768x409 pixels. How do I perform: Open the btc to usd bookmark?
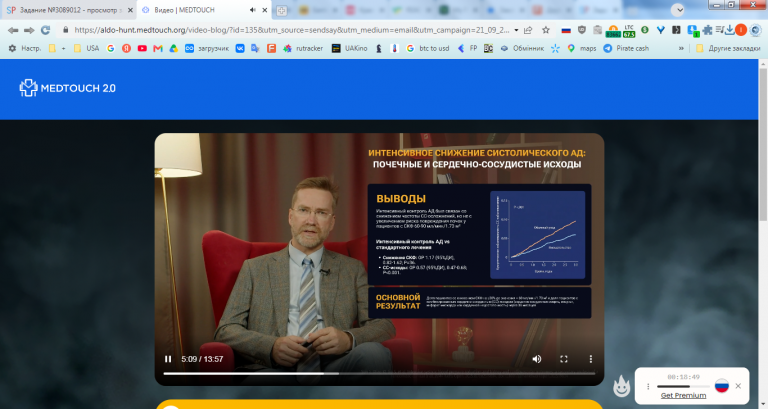[427, 48]
